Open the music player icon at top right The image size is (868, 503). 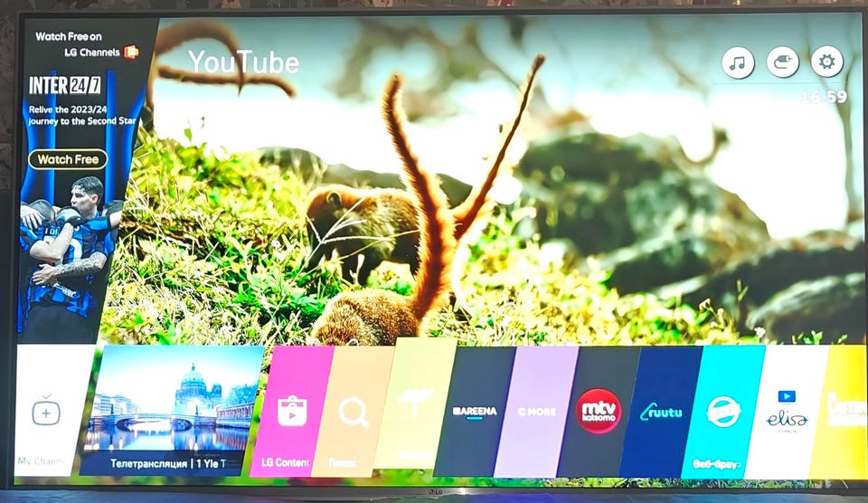tap(738, 62)
